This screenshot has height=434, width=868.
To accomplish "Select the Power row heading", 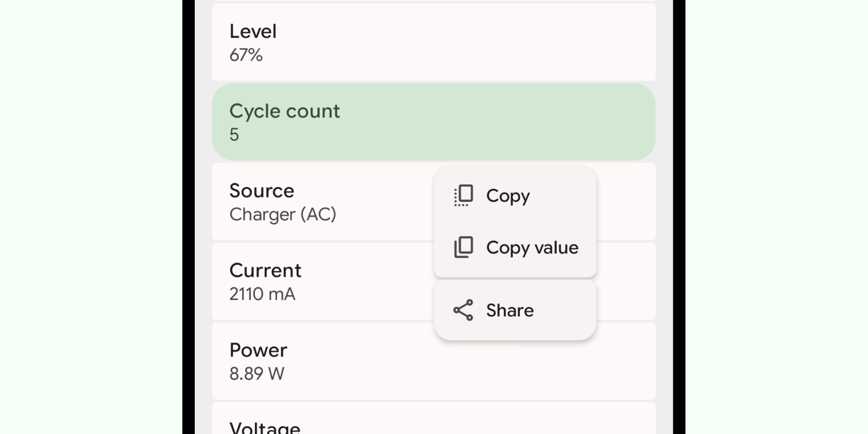I will tap(258, 350).
